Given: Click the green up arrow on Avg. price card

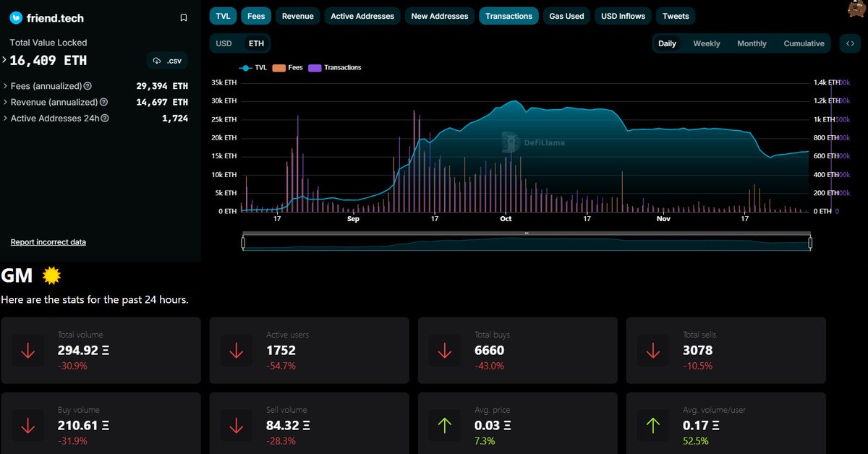Looking at the screenshot, I should coord(444,426).
